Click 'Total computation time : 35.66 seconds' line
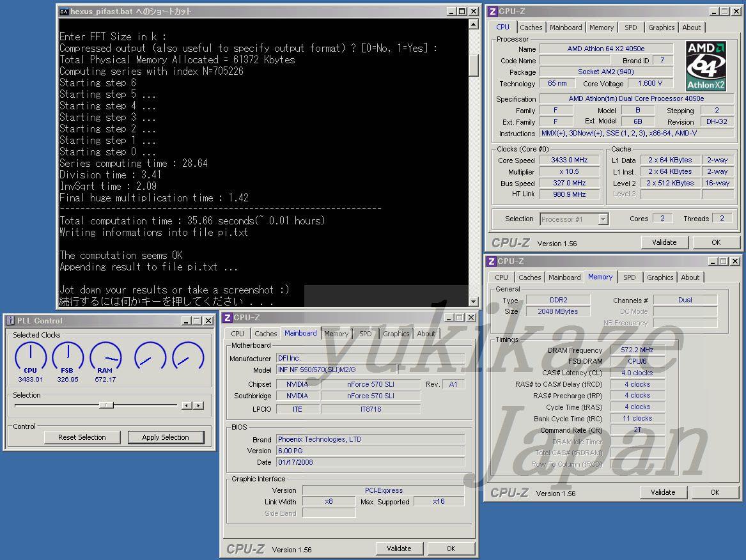Image resolution: width=746 pixels, height=560 pixels. [x=192, y=221]
